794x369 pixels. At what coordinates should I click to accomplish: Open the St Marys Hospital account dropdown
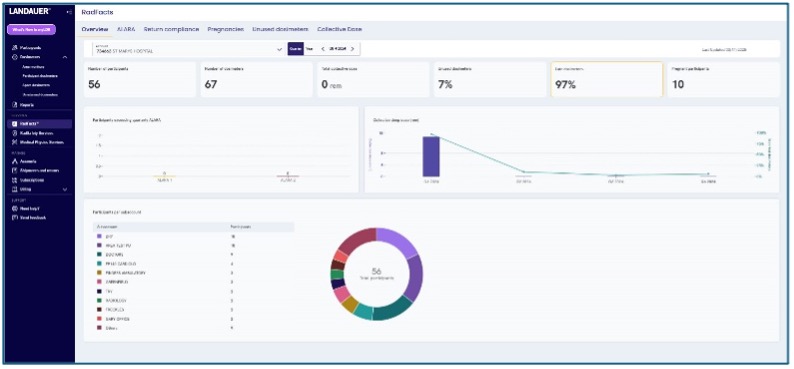(187, 49)
